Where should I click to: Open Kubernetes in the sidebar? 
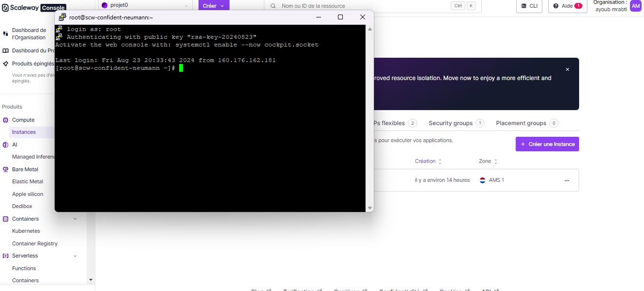point(26,231)
